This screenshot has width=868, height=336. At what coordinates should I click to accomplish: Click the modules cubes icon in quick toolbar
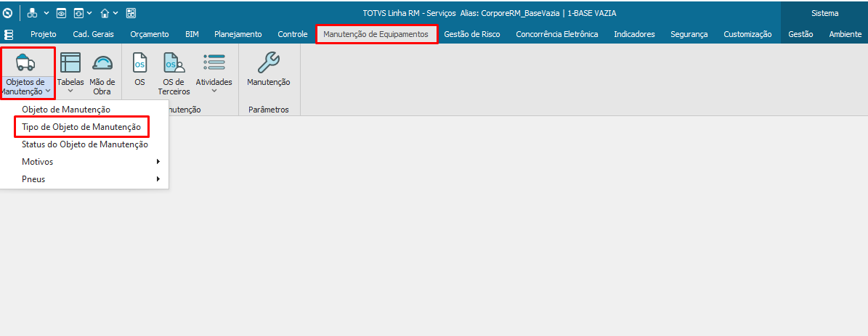coord(33,13)
